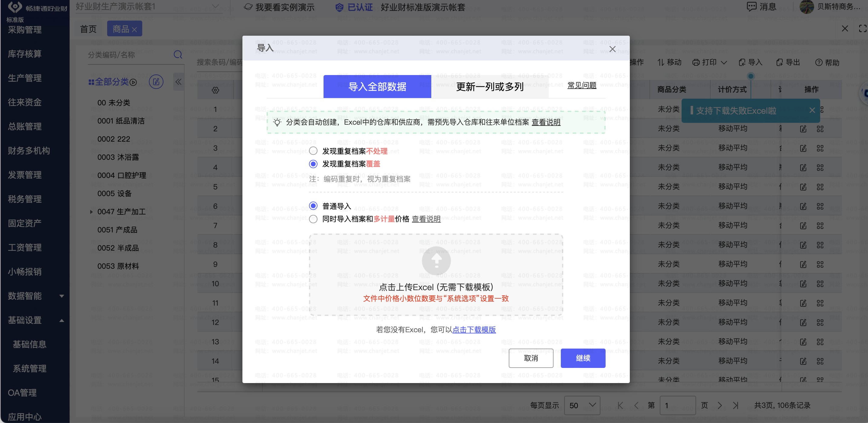The width and height of the screenshot is (868, 423).
Task: Click the 搜索条码/编码 search field
Action: point(220,62)
